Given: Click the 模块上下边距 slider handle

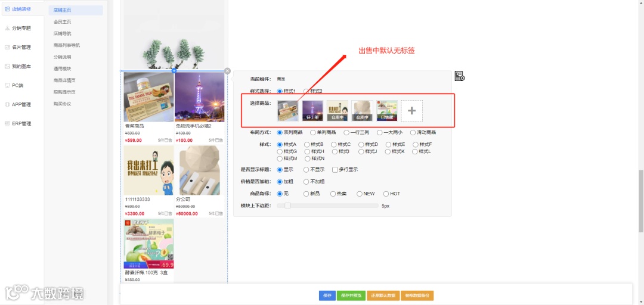Looking at the screenshot, I should (x=287, y=206).
